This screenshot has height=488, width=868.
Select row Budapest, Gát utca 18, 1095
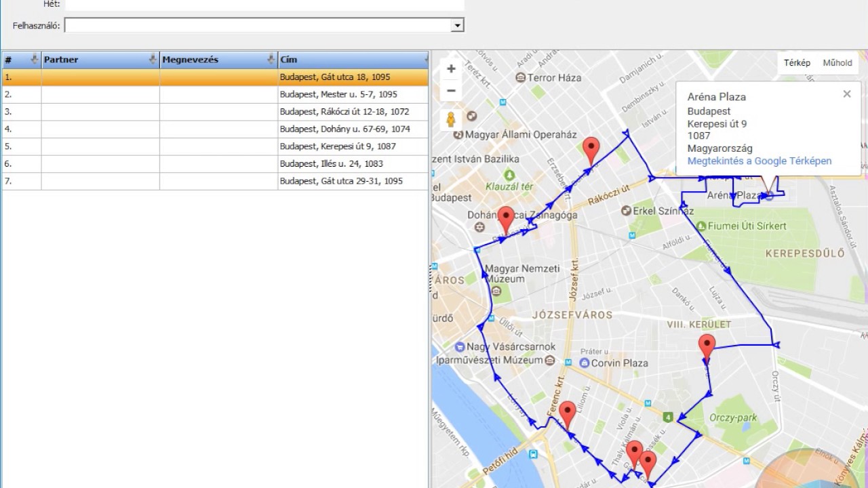(x=215, y=77)
